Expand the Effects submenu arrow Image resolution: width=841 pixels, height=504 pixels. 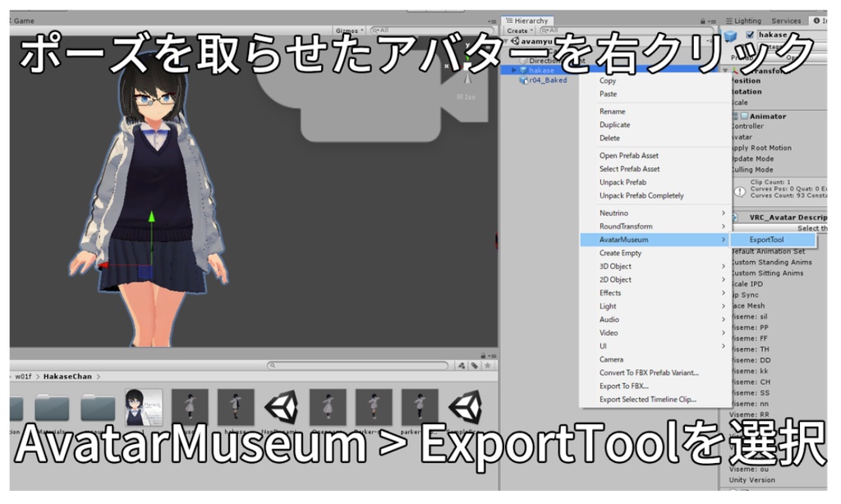click(x=724, y=293)
